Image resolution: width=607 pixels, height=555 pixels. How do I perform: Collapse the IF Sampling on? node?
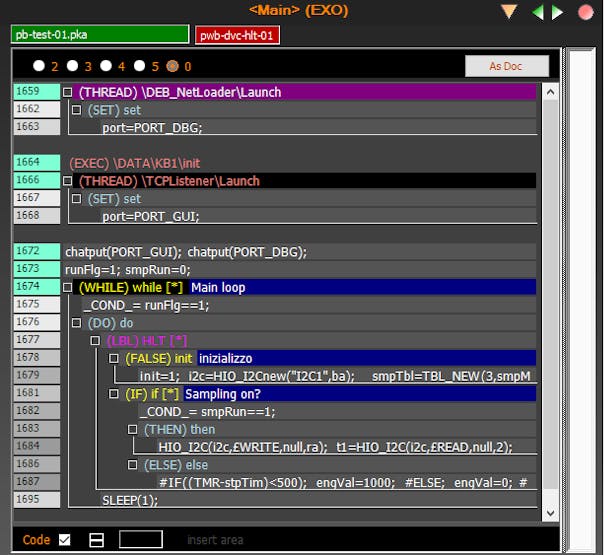click(114, 394)
